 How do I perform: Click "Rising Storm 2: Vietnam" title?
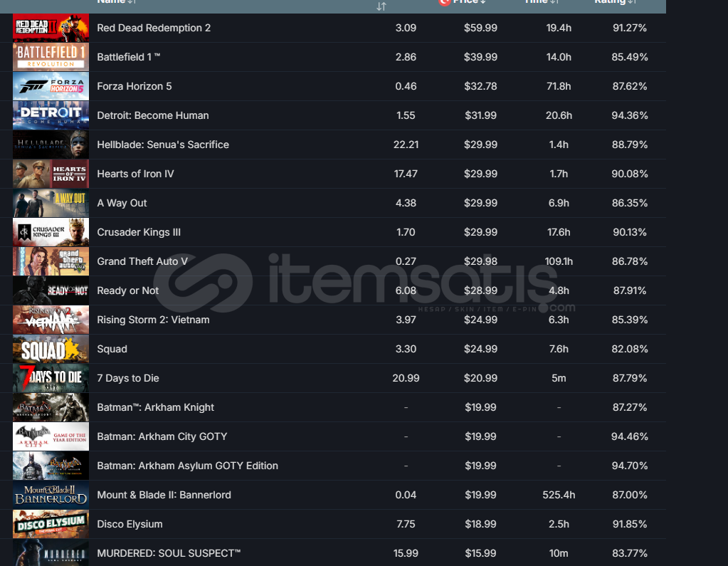tap(153, 320)
